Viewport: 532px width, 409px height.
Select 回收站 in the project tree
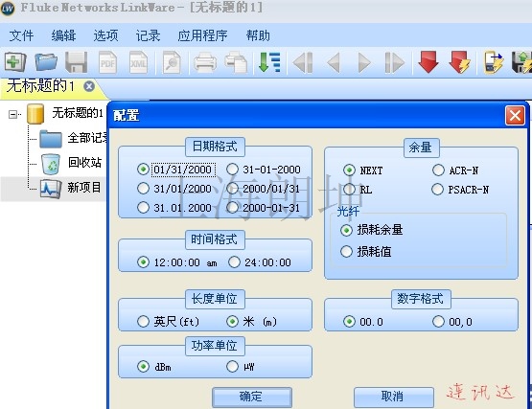84,163
